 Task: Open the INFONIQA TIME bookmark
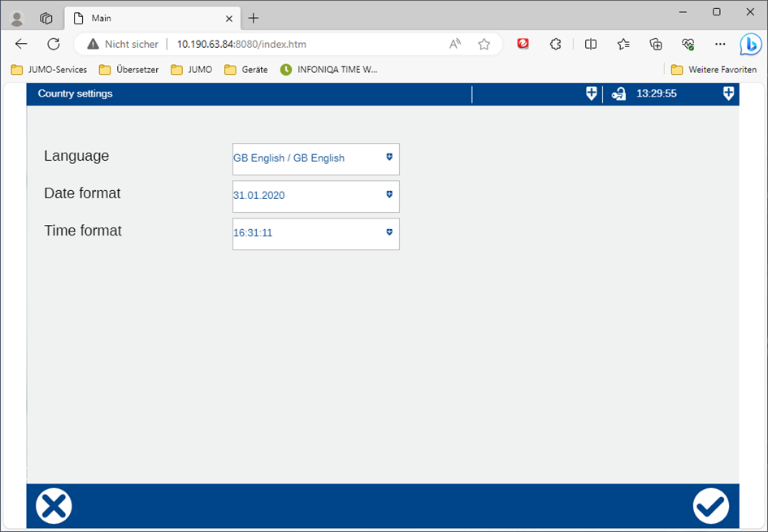pos(329,70)
